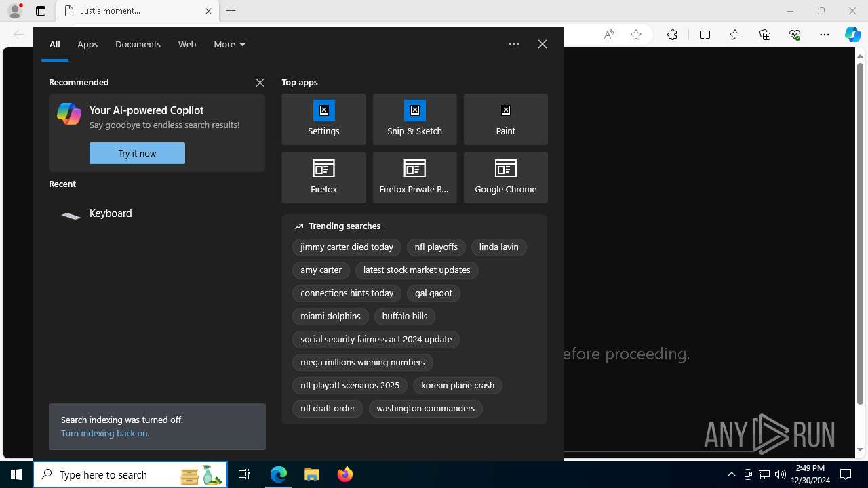Select the 'nfl draft order' chip
The width and height of the screenshot is (868, 488).
pos(328,409)
